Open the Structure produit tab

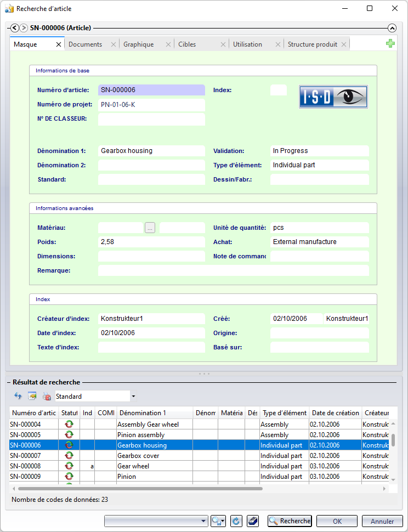pos(313,44)
